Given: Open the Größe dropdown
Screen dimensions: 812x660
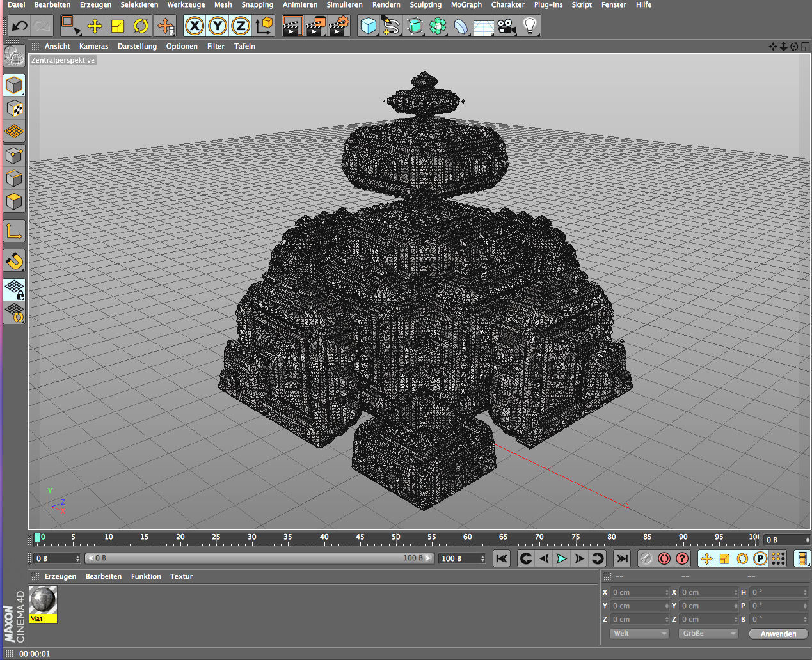Looking at the screenshot, I should click(708, 633).
